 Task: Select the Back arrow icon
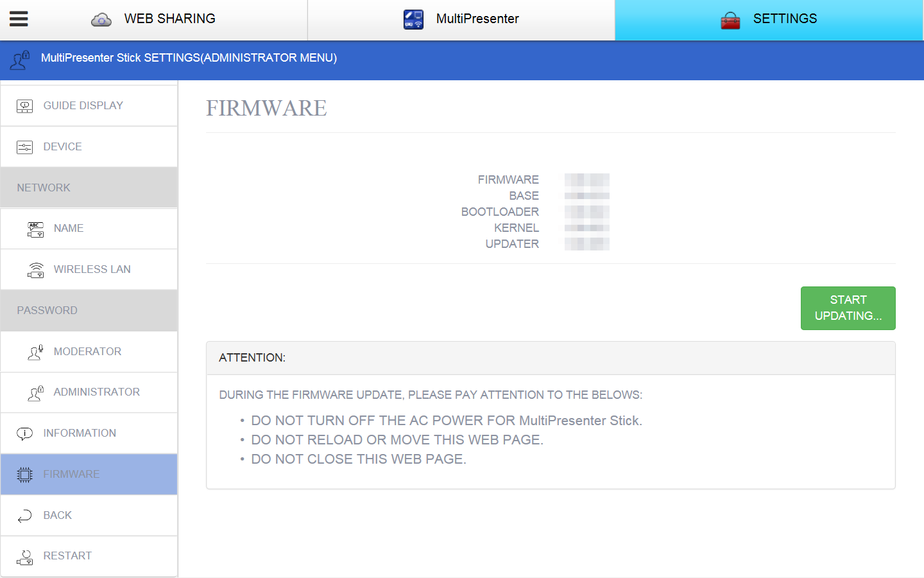24,515
